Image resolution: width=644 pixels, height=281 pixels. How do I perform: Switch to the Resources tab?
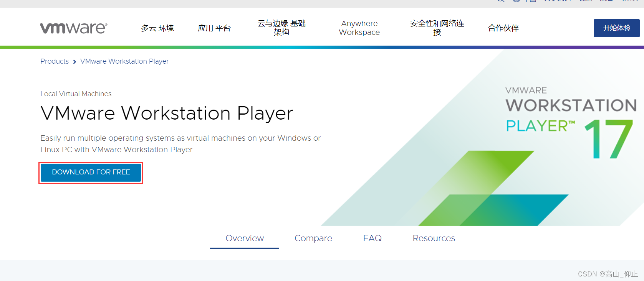434,238
